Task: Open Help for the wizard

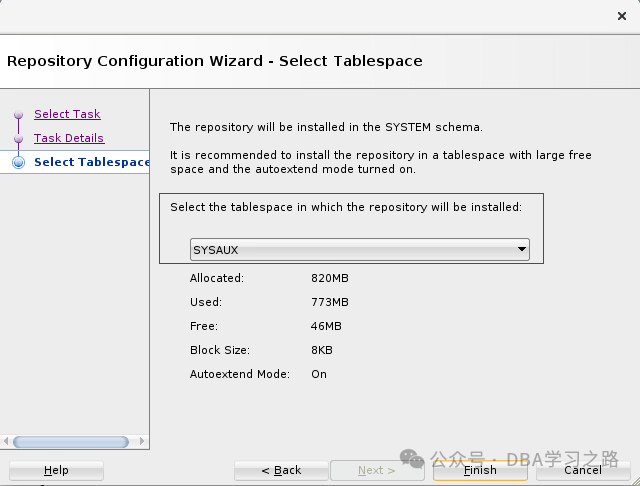Action: point(56,470)
